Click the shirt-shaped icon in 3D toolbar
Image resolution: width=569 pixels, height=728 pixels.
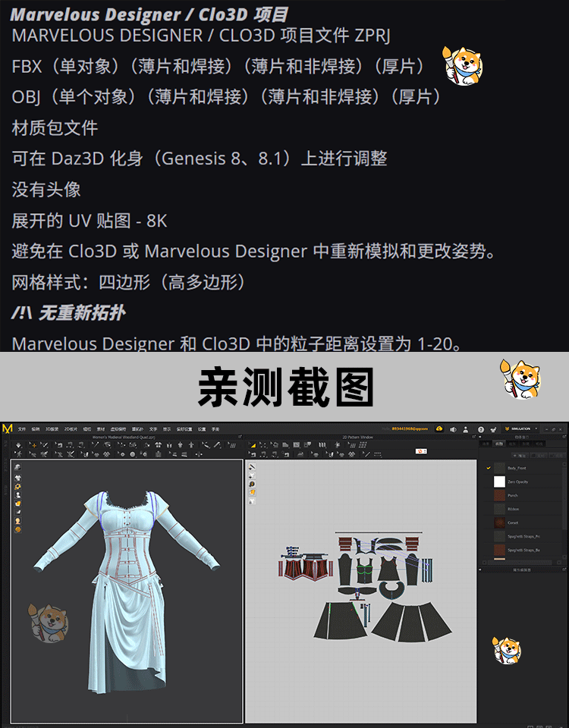pos(159,445)
